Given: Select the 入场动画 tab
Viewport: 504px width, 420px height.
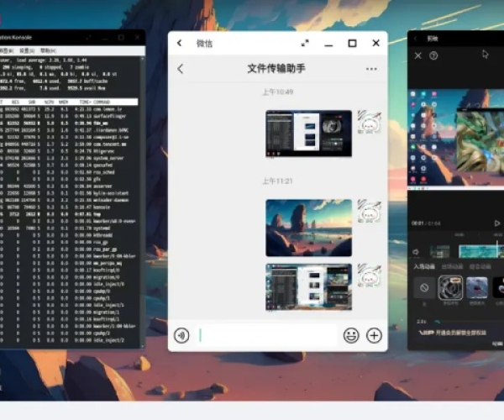Looking at the screenshot, I should coord(424,267).
